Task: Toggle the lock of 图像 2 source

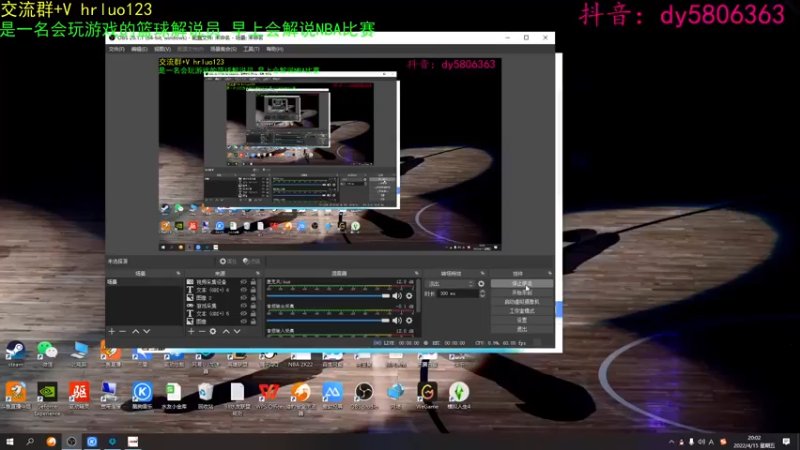Action: pos(253,297)
